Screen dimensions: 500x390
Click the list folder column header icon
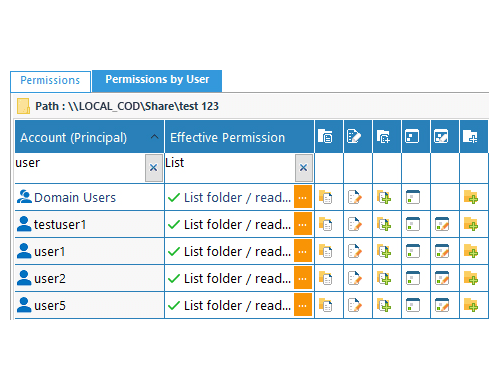coord(325,137)
